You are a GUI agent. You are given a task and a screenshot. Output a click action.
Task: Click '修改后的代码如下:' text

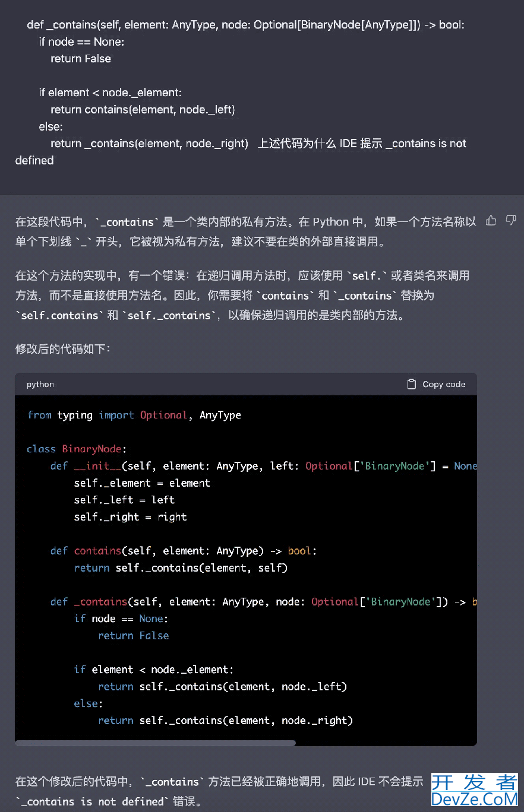coord(63,348)
